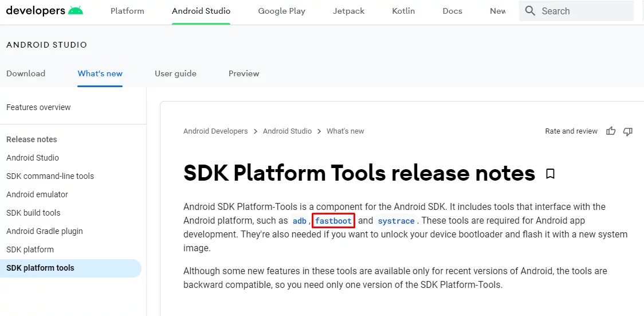644x316 pixels.
Task: Click the Rate and review label
Action: point(571,131)
